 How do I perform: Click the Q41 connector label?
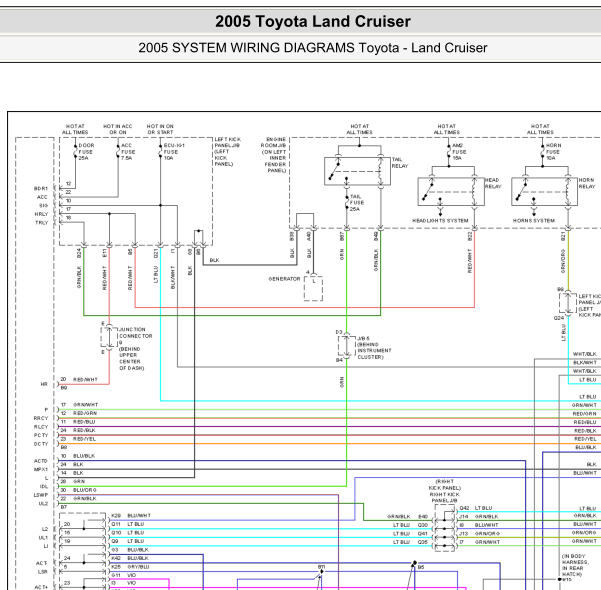(423, 534)
